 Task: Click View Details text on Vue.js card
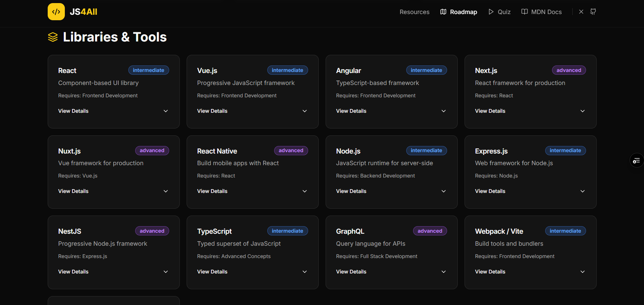pyautogui.click(x=212, y=111)
